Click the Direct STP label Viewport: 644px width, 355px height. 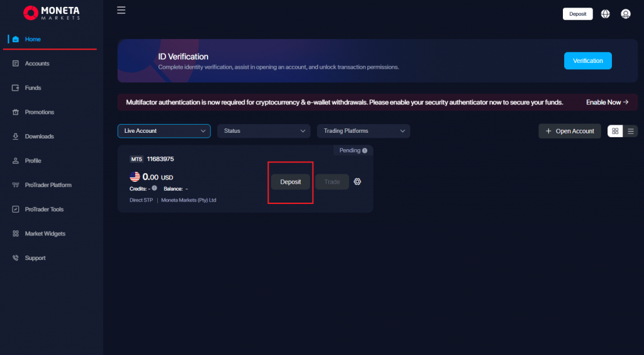(142, 200)
